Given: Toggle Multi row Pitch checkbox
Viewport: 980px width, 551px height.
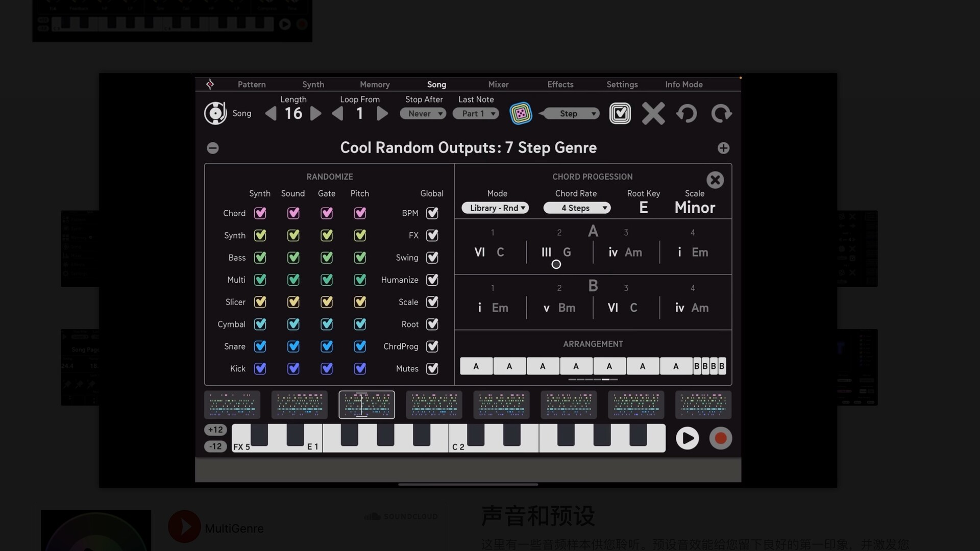Looking at the screenshot, I should tap(360, 280).
